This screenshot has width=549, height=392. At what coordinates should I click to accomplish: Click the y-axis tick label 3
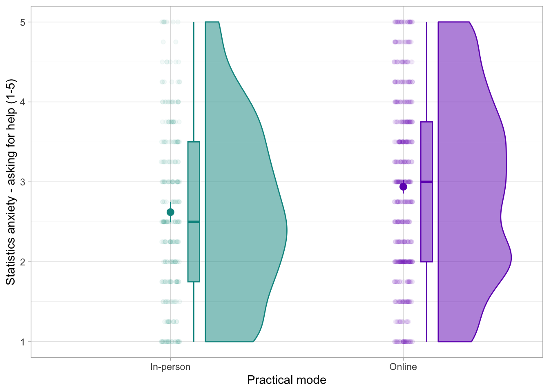23,182
